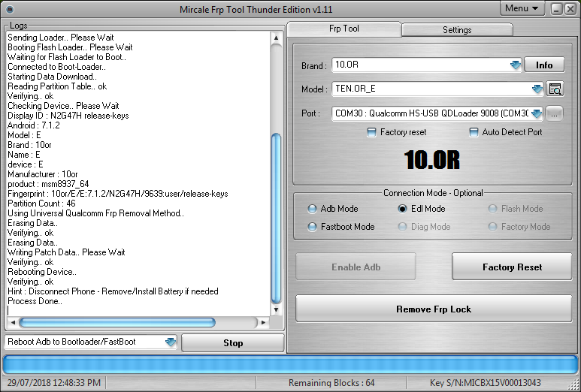Expand the Reboot Adb to Bootloader/FastBoot dropdown
This screenshot has width=581, height=392.
[x=170, y=342]
